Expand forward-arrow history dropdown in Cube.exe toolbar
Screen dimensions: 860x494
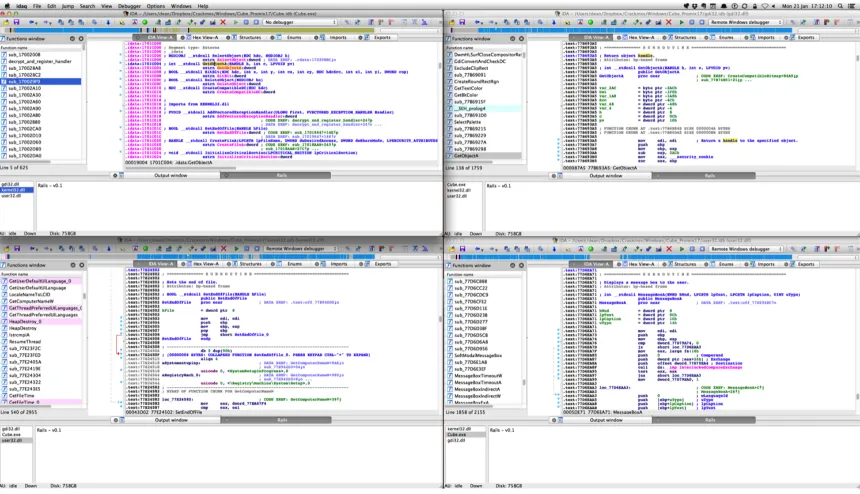[x=50, y=23]
